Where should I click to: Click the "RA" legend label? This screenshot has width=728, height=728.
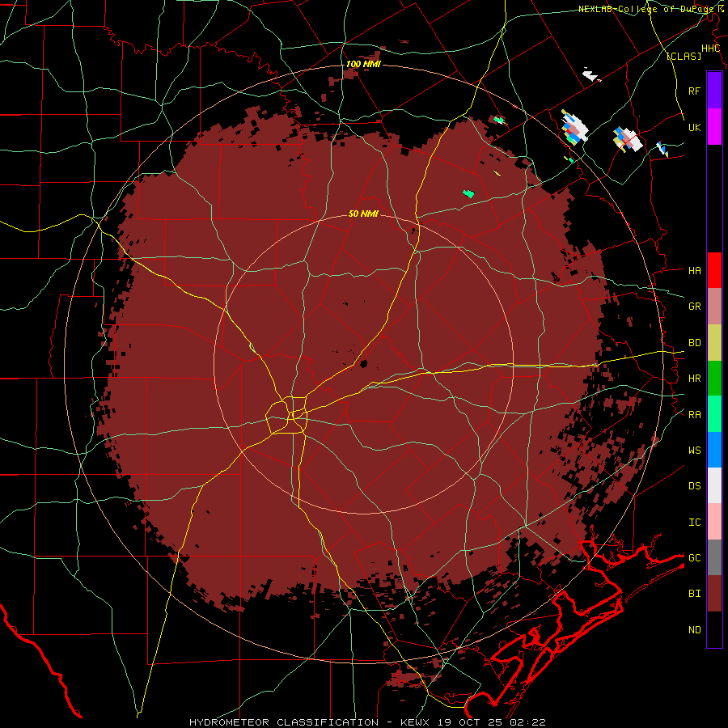(694, 415)
